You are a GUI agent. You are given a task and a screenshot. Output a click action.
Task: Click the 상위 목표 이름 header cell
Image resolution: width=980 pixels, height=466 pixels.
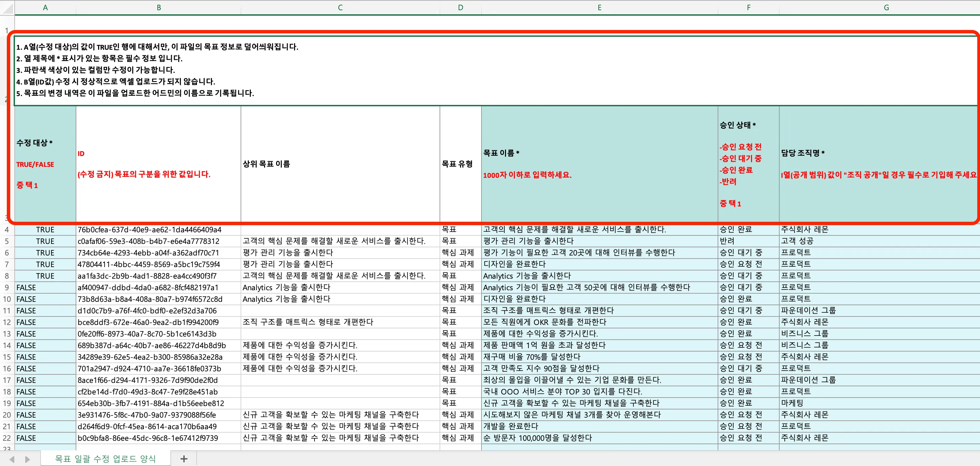(x=340, y=164)
